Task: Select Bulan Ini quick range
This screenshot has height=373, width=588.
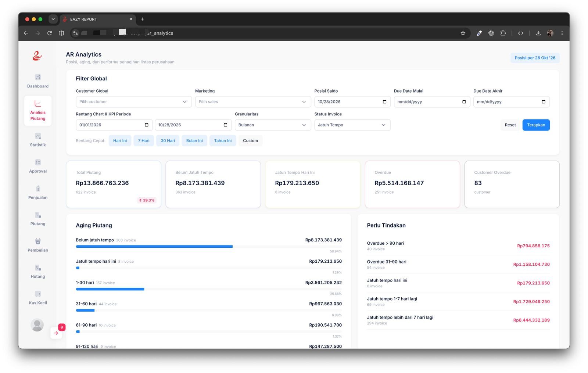Action: 194,141
